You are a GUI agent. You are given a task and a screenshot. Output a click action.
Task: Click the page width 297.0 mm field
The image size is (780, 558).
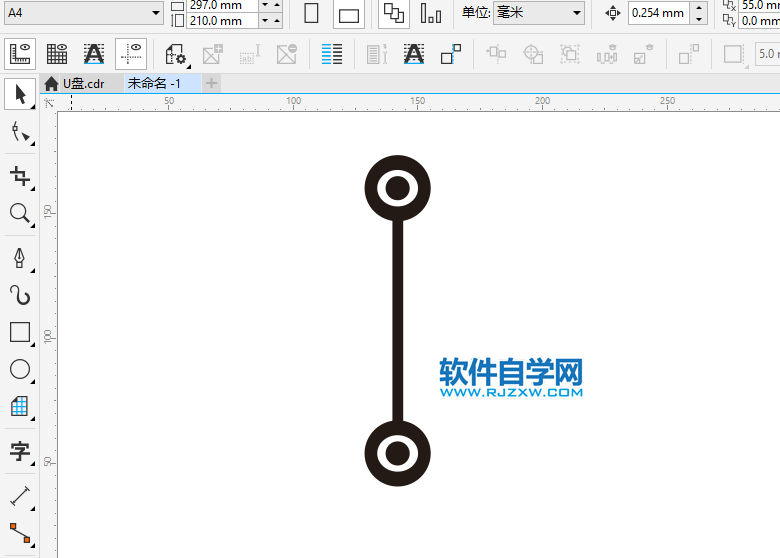click(223, 5)
